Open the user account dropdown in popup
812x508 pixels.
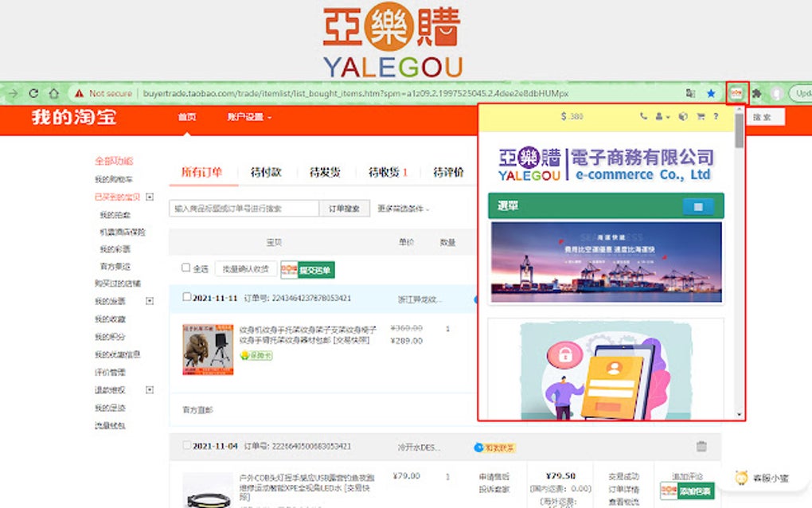662,116
